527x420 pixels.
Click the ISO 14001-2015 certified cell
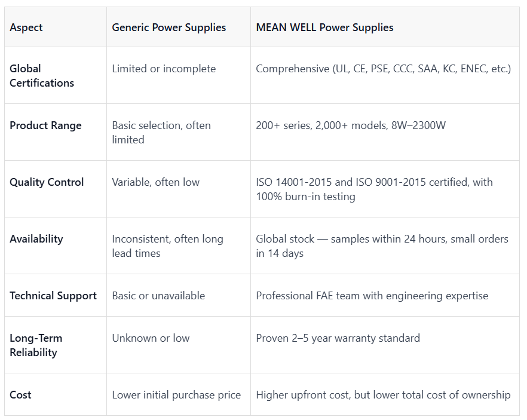click(375, 189)
